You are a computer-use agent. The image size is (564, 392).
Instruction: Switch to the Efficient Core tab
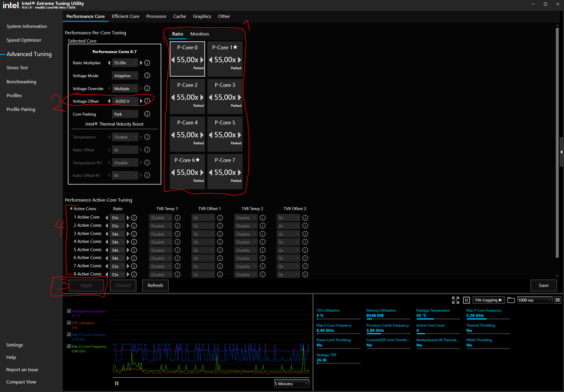pyautogui.click(x=125, y=16)
